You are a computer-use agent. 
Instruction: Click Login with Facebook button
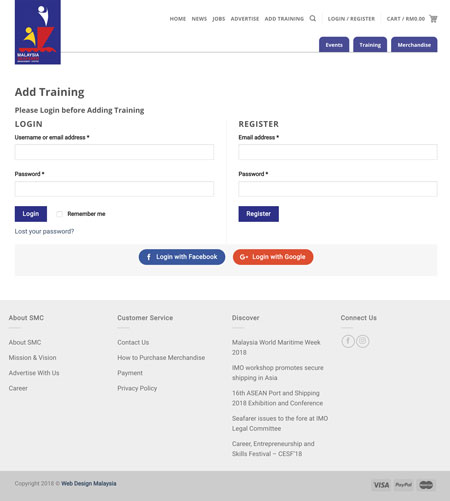pyautogui.click(x=182, y=257)
